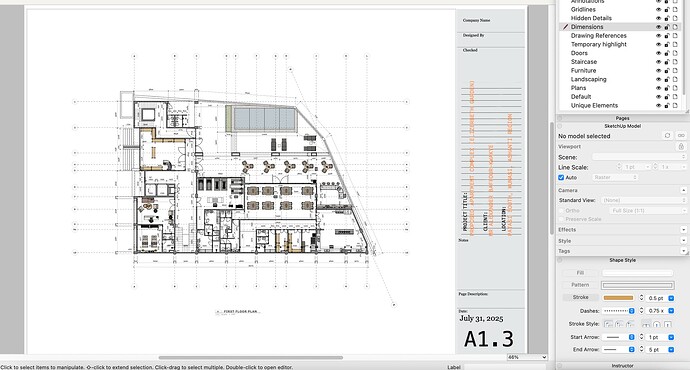Image resolution: width=690 pixels, height=370 pixels.
Task: Open the stroke width 0.5 pt dropdown
Action: click(671, 298)
